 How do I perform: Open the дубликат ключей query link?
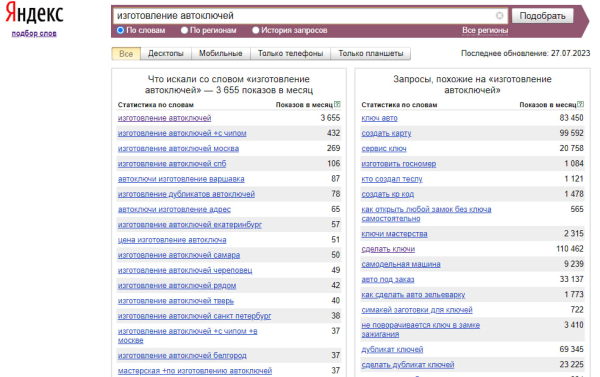pos(392,349)
